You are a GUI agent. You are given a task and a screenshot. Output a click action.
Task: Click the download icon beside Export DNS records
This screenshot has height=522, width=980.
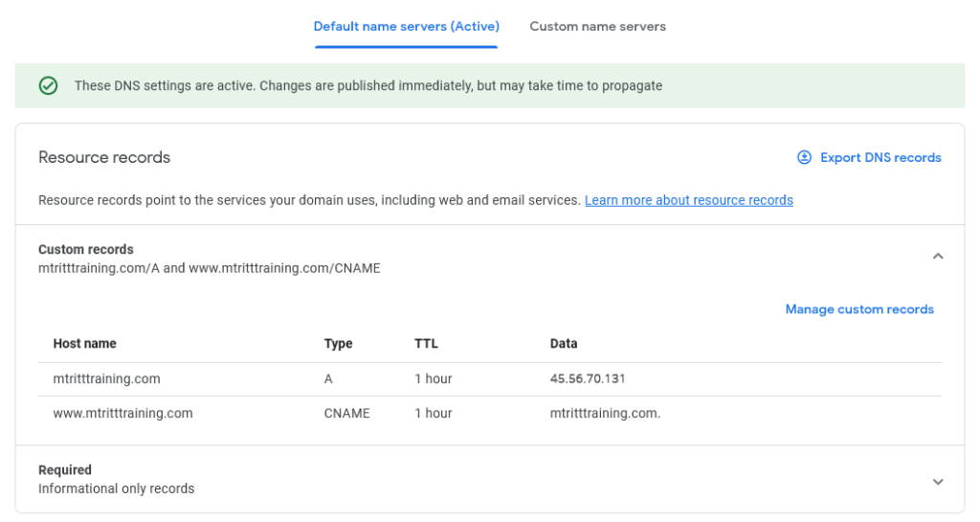pyautogui.click(x=804, y=157)
